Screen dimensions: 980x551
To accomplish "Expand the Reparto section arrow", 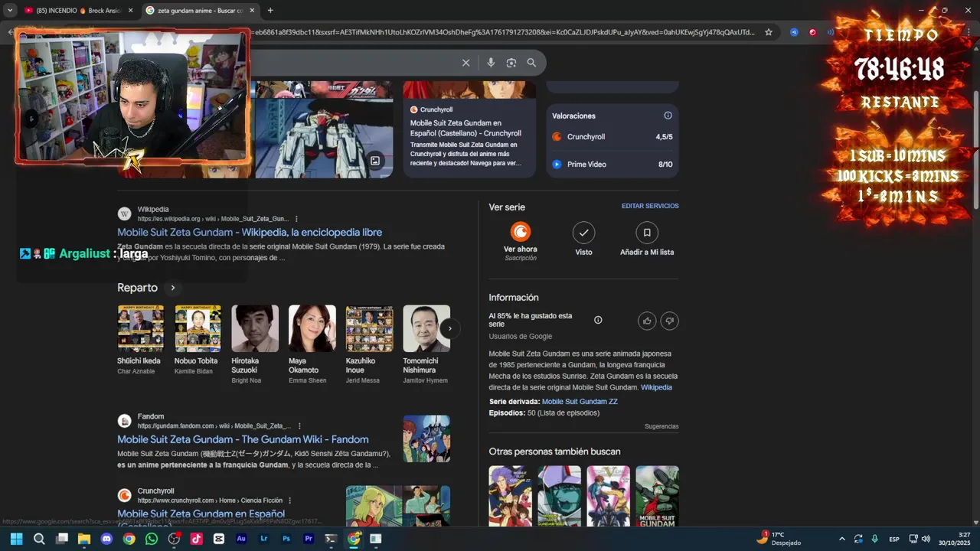I will point(173,288).
